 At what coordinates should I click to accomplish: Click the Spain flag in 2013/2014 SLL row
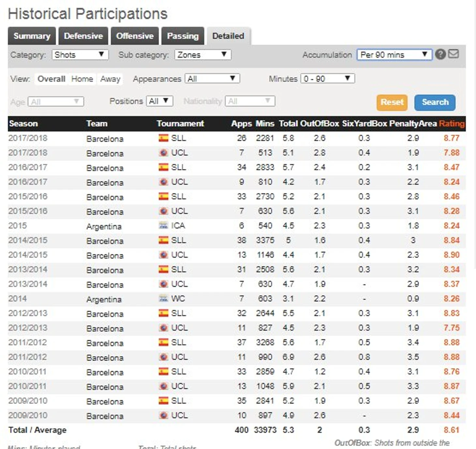click(163, 269)
